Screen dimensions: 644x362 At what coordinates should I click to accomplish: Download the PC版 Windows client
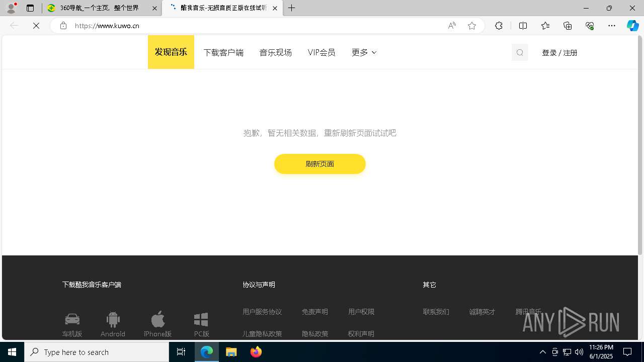[x=201, y=325]
